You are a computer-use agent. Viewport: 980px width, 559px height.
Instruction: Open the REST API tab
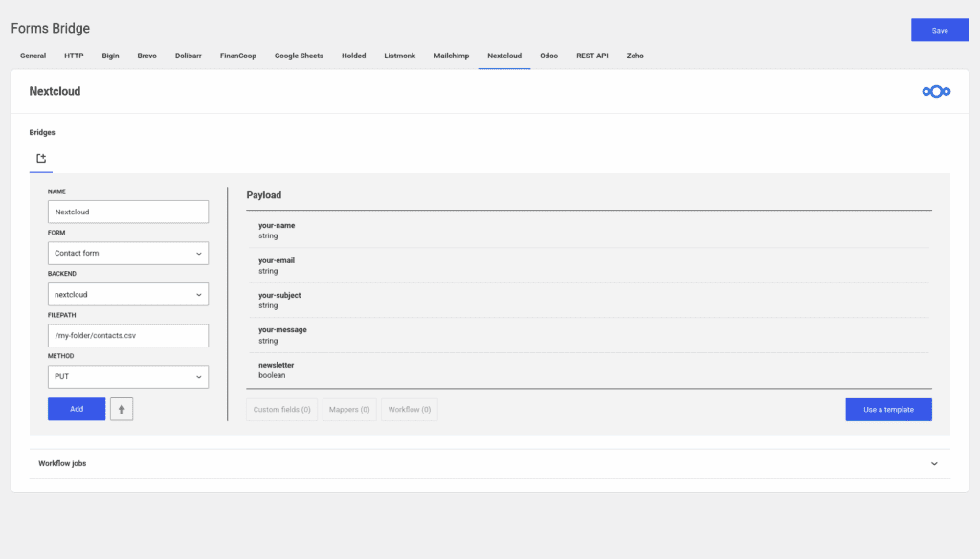click(x=591, y=56)
